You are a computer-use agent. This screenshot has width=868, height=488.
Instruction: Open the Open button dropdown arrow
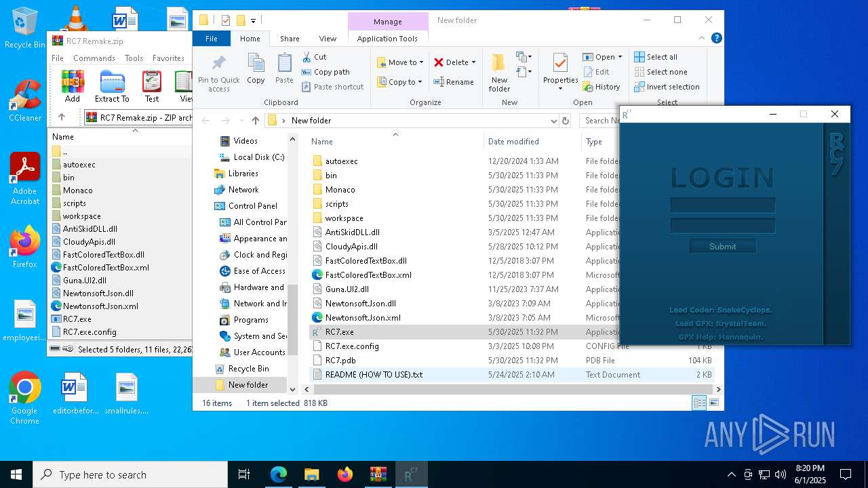tap(620, 57)
